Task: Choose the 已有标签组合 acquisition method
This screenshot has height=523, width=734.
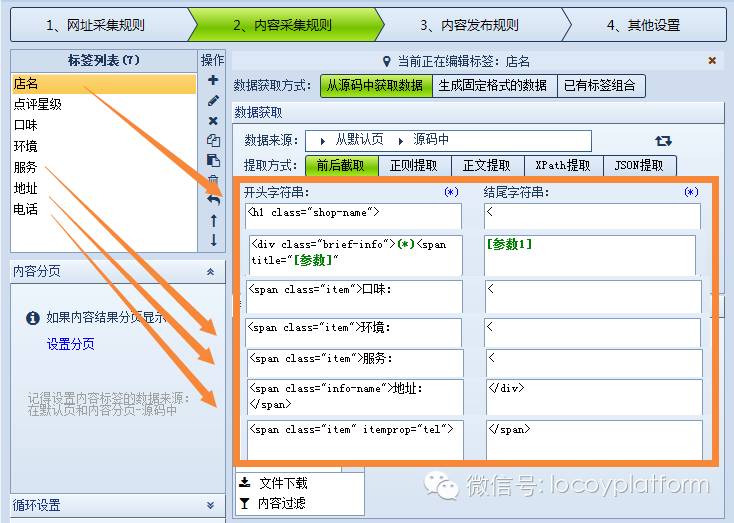Action: (601, 86)
